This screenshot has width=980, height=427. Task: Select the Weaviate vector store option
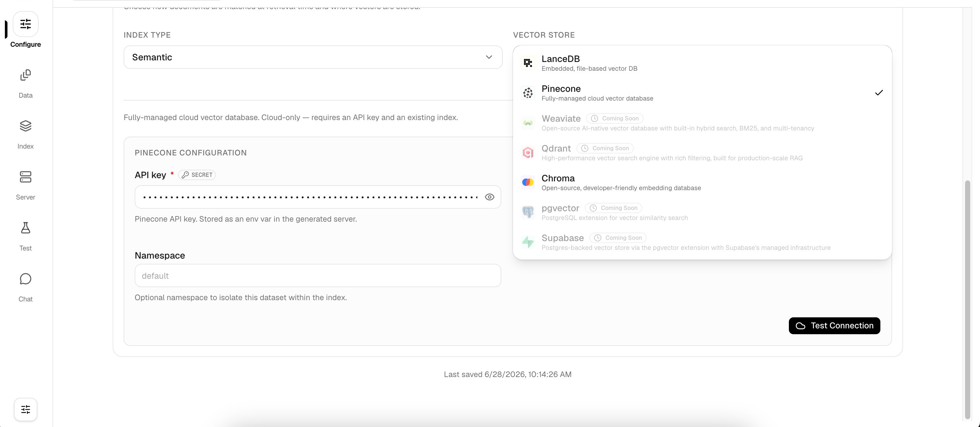pos(702,123)
